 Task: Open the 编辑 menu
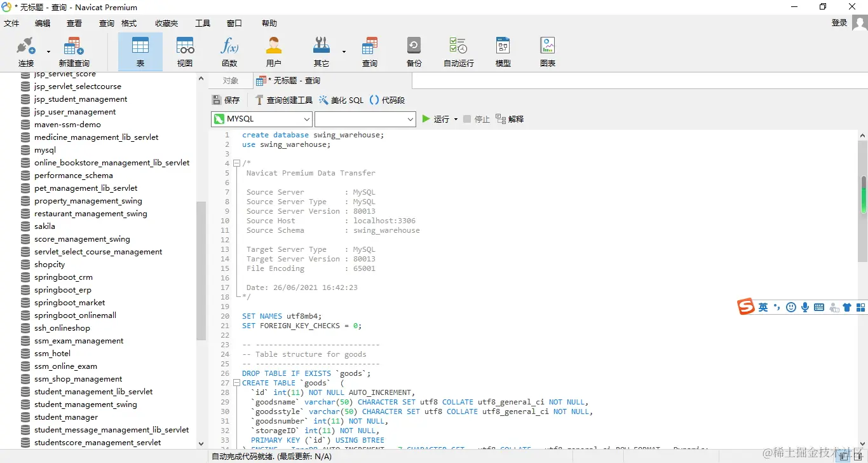coord(43,23)
